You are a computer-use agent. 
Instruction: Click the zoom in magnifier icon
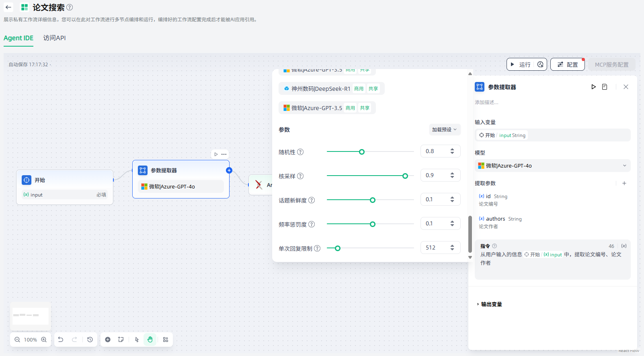tap(44, 340)
